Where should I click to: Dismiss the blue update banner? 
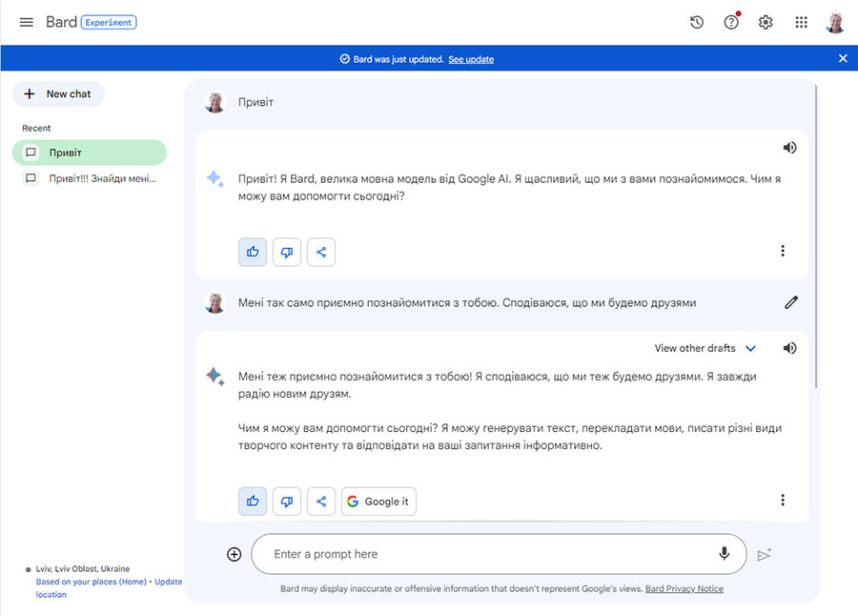(843, 58)
